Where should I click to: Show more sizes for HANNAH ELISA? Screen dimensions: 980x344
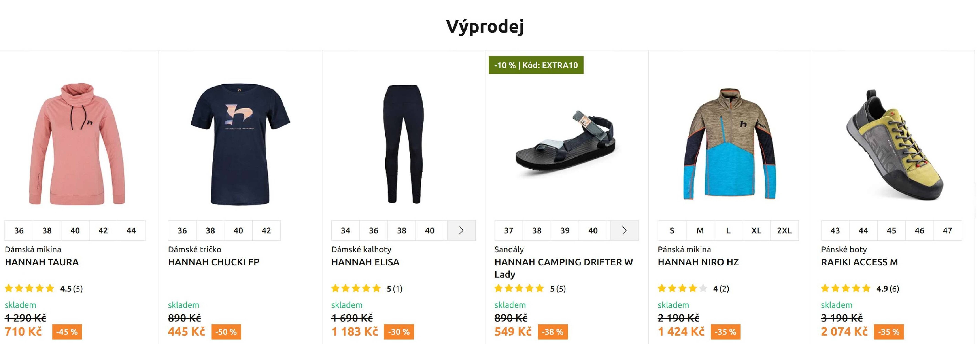point(461,230)
